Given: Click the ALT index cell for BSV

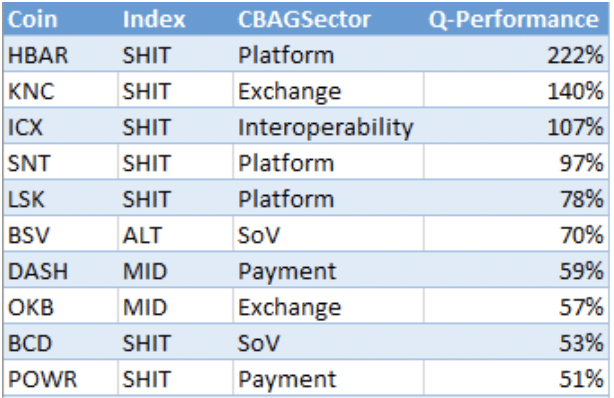Looking at the screenshot, I should [175, 234].
